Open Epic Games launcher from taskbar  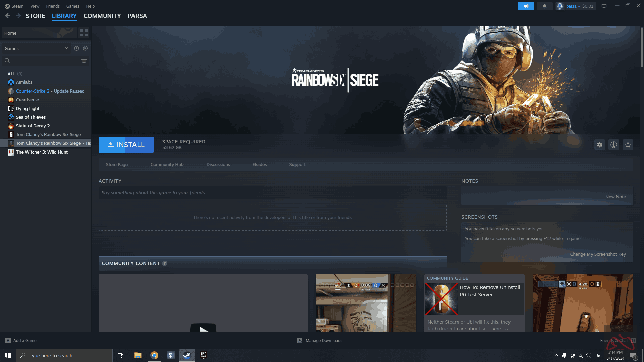tap(203, 355)
